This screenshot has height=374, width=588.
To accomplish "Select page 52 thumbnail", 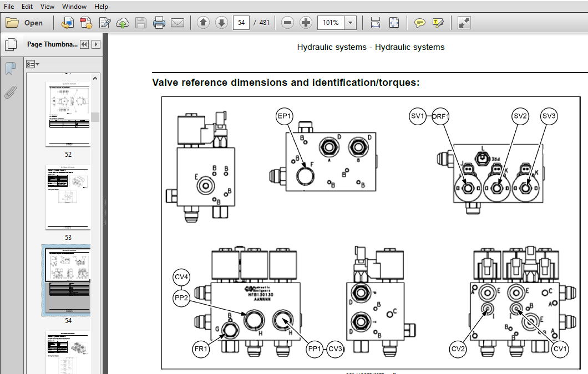I will point(68,114).
